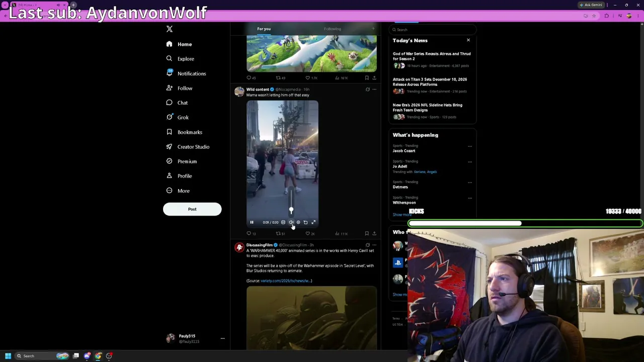Image resolution: width=644 pixels, height=362 pixels.
Task: Open the Follow page
Action: [x=179, y=88]
